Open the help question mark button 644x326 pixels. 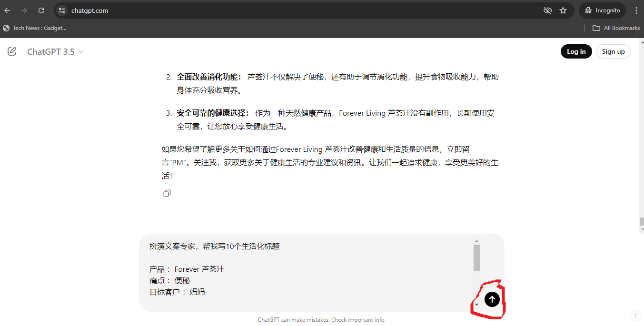click(x=635, y=316)
